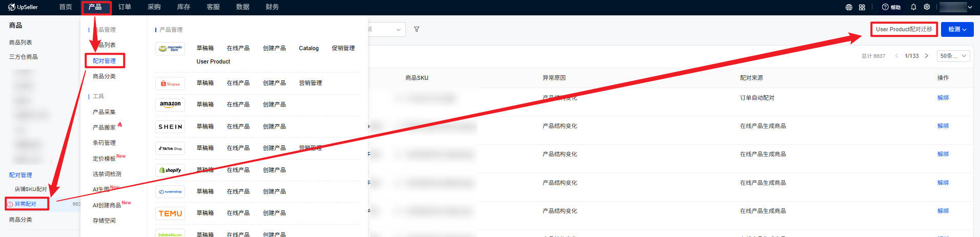Viewport: 980px width, 237px height.
Task: Open SHEIN 在线产品 link
Action: 238,126
